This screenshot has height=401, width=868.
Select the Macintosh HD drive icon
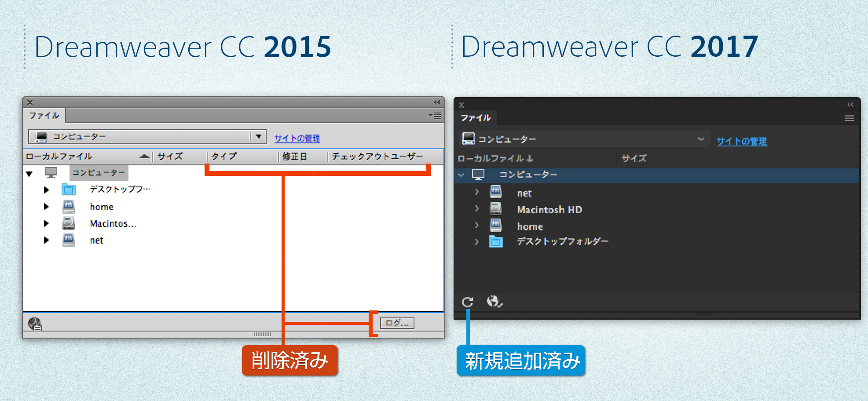click(496, 209)
